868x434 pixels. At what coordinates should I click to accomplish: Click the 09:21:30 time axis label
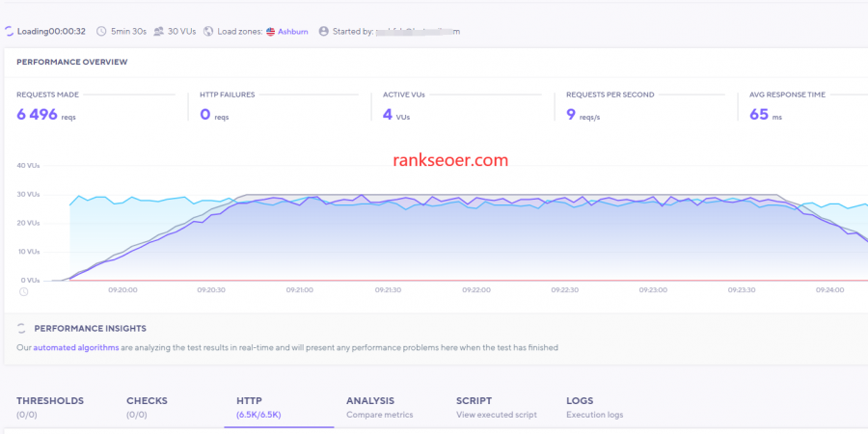388,289
